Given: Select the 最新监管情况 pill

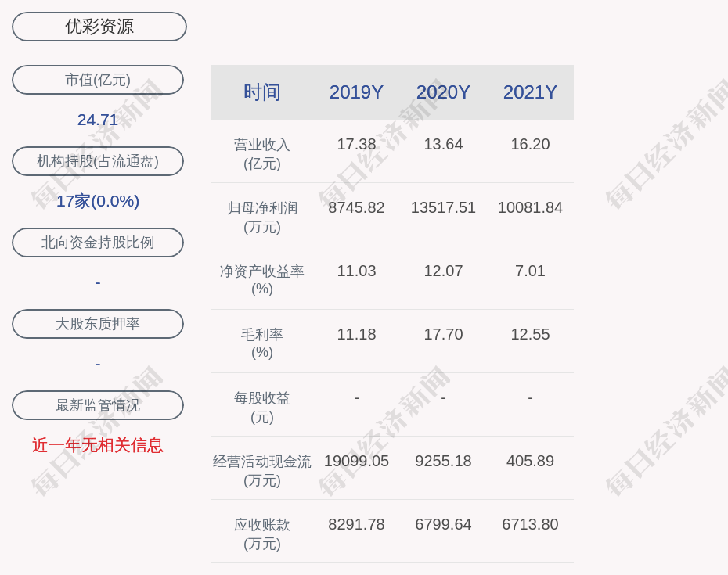Looking at the screenshot, I should [98, 405].
